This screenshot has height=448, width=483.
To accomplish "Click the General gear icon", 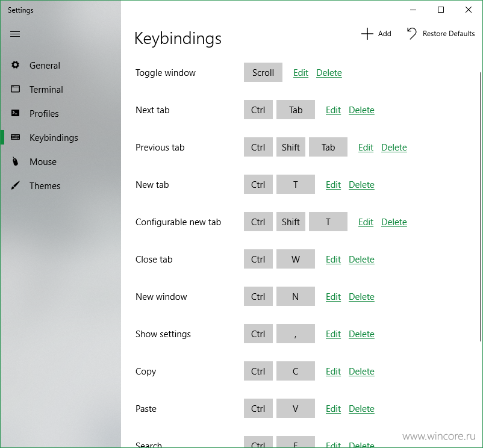I will coord(15,65).
